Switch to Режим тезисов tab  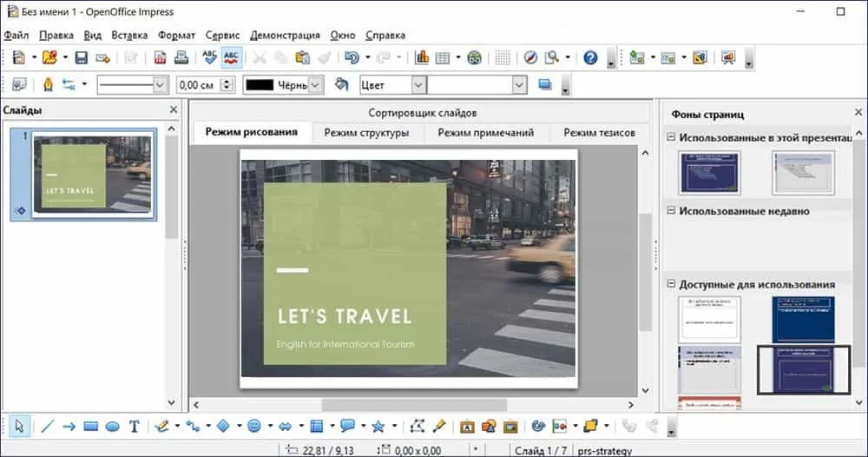tap(600, 132)
